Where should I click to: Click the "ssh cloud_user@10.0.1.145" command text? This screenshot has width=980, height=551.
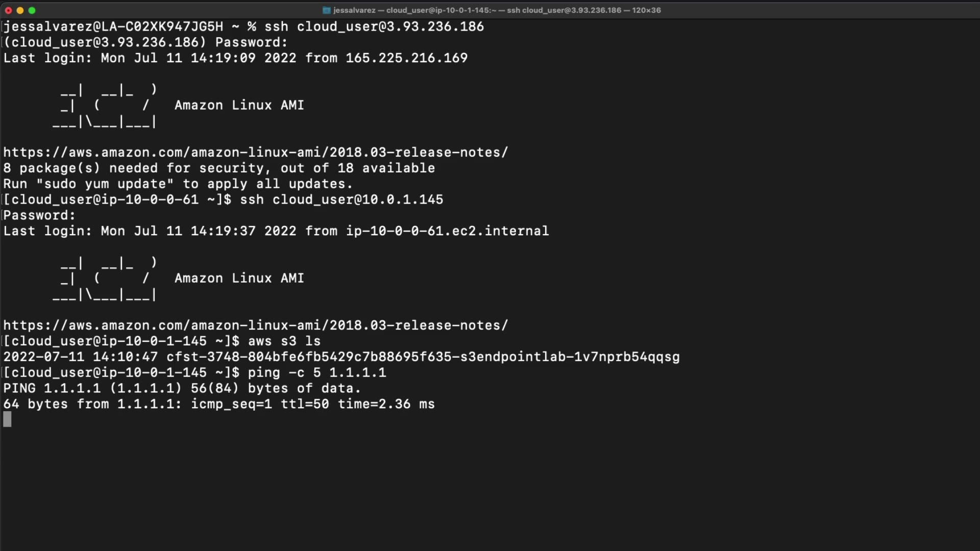click(x=341, y=199)
